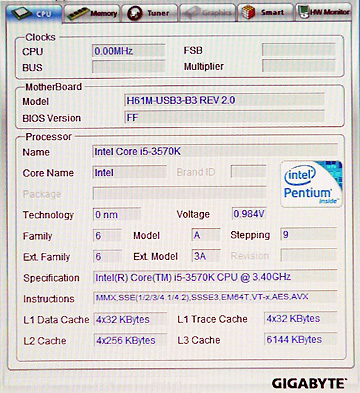This screenshot has width=360, height=393.
Task: Click the Model value A
Action: coord(206,235)
